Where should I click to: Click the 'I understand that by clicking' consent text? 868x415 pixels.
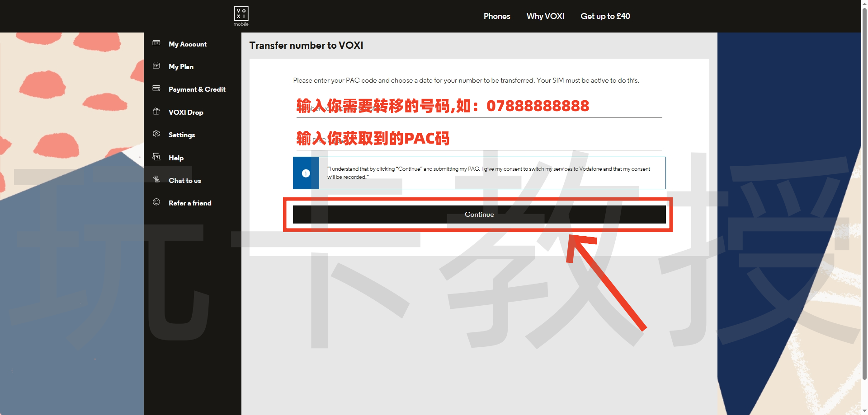point(489,173)
